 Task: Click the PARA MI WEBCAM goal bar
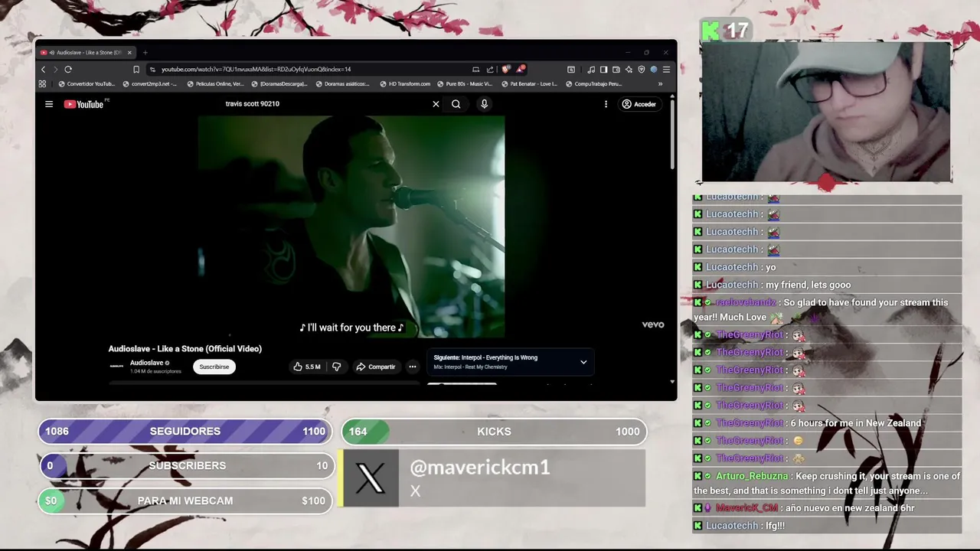(x=185, y=500)
